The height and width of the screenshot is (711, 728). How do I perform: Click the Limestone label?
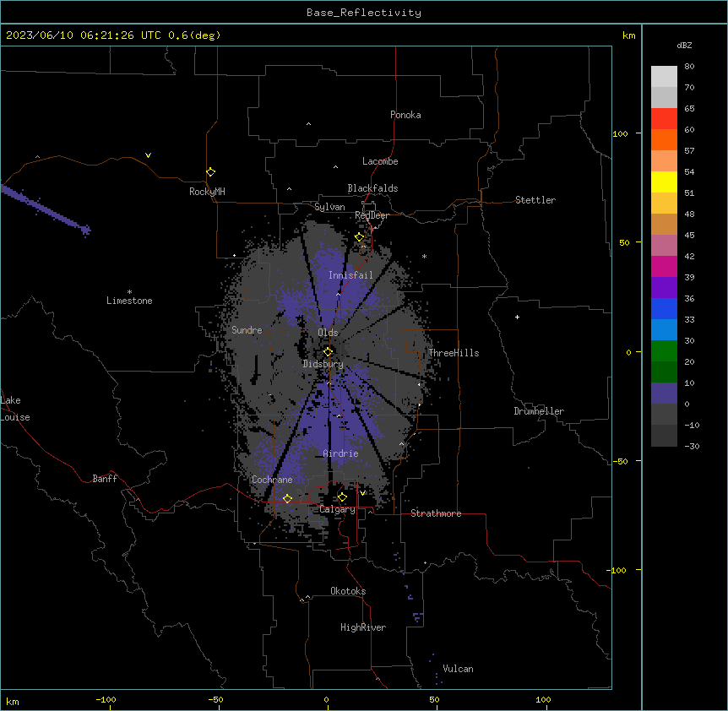coord(129,301)
